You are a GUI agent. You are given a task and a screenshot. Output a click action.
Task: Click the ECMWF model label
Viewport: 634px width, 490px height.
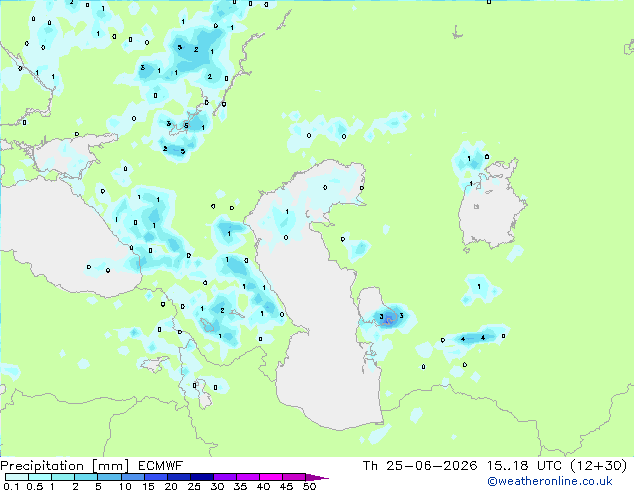tap(161, 466)
